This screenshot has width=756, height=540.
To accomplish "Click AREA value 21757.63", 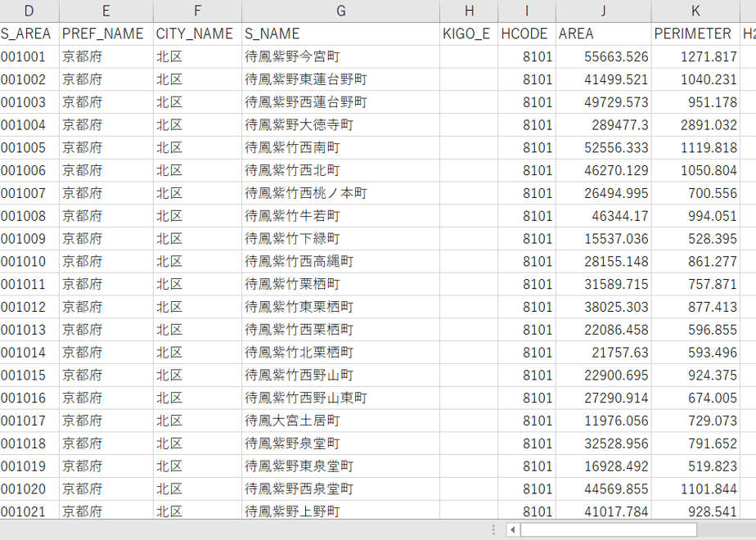I will pos(604,353).
